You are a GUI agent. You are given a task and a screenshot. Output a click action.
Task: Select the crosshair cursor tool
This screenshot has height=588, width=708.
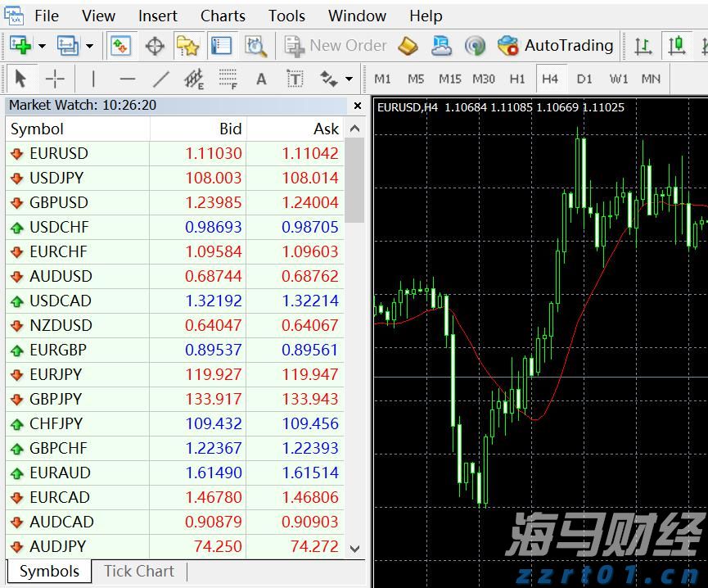(x=54, y=79)
